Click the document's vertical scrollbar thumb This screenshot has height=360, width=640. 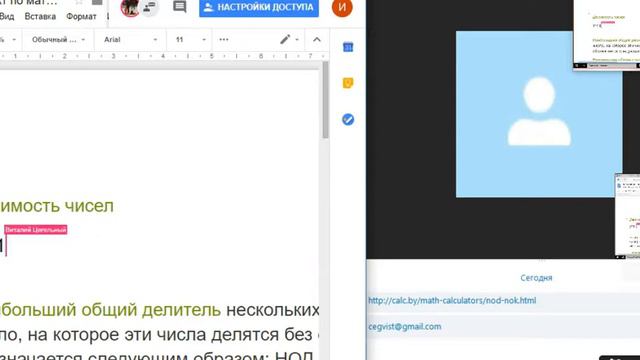click(x=325, y=100)
